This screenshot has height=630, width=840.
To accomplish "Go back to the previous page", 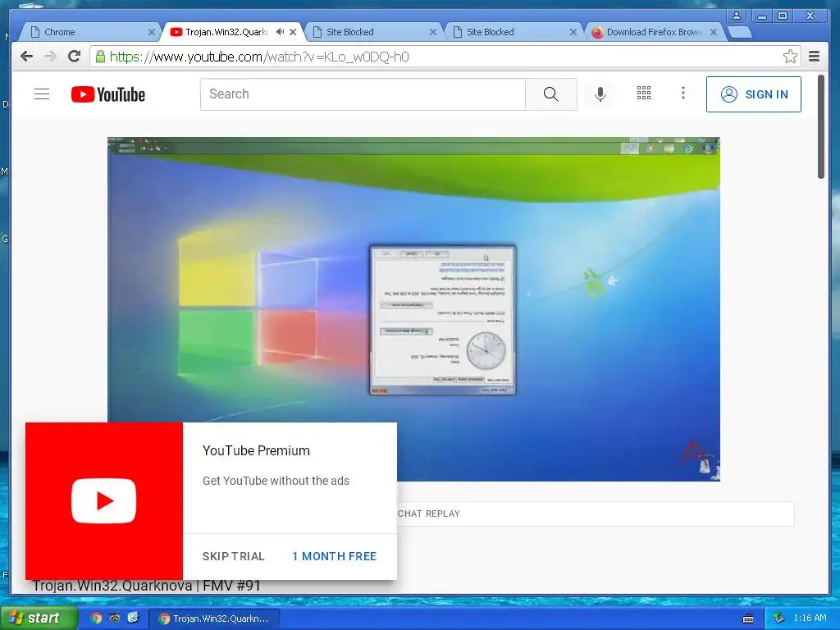I will 26,57.
